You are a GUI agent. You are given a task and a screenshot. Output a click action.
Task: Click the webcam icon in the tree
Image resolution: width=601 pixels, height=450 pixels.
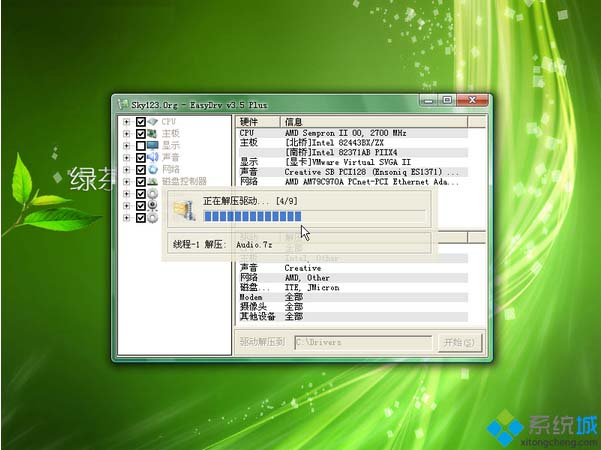pos(153,206)
